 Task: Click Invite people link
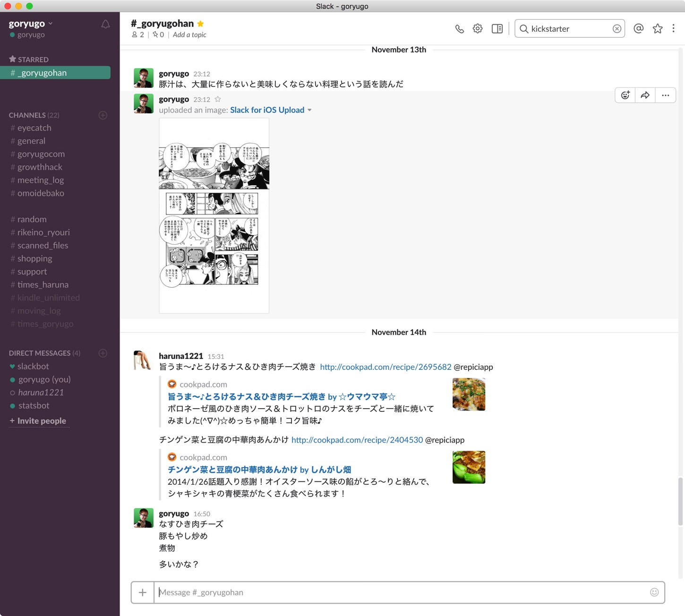pyautogui.click(x=42, y=421)
